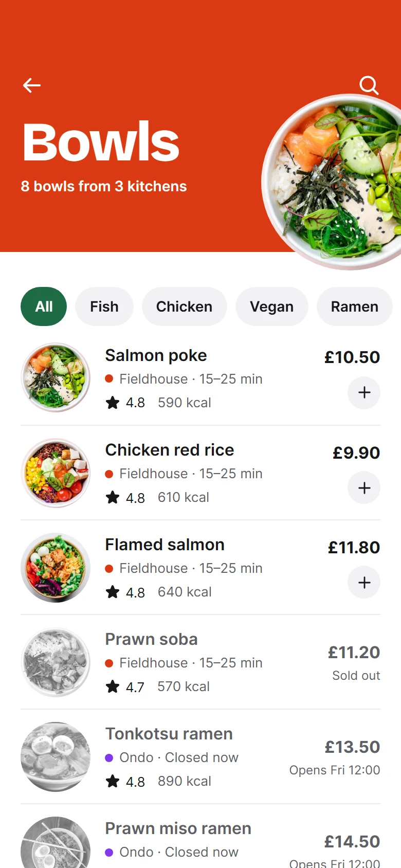
Task: Filter bowls by Fish
Action: pyautogui.click(x=104, y=306)
